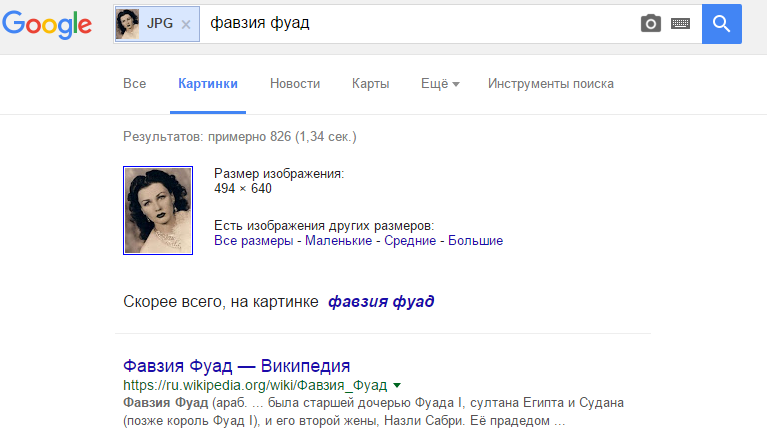Open Инструменты поиска options

[551, 84]
